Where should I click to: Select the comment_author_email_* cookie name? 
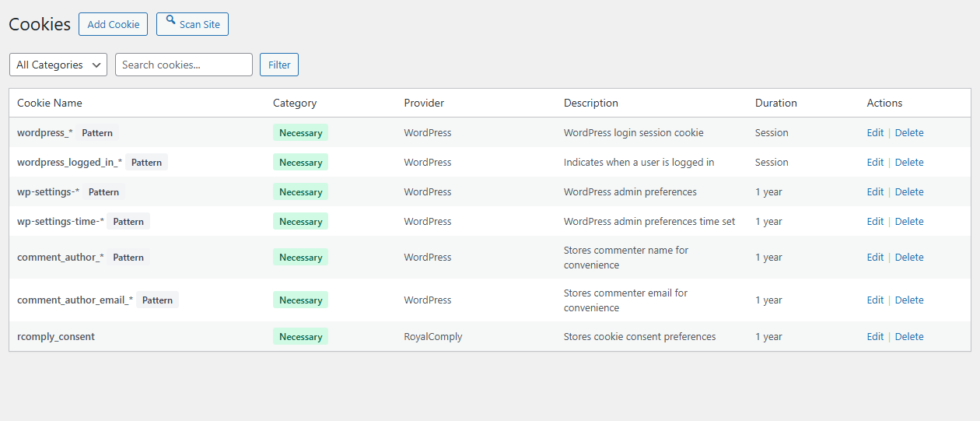pyautogui.click(x=75, y=300)
